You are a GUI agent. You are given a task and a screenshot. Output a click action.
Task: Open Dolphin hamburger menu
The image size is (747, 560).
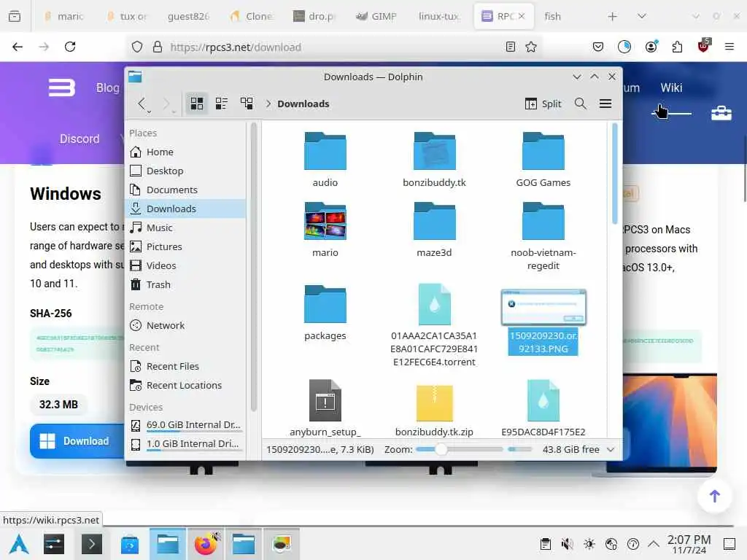tap(605, 104)
